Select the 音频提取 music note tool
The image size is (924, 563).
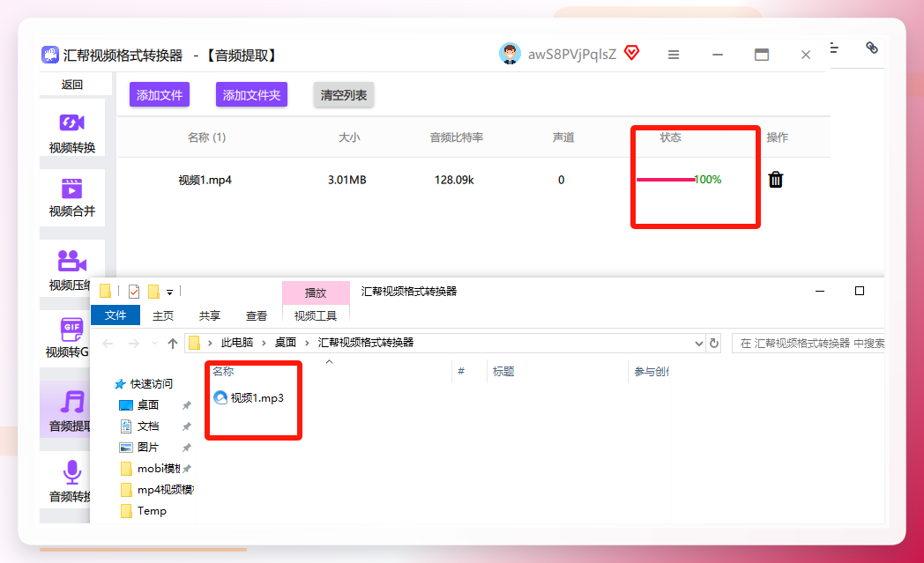[72, 403]
